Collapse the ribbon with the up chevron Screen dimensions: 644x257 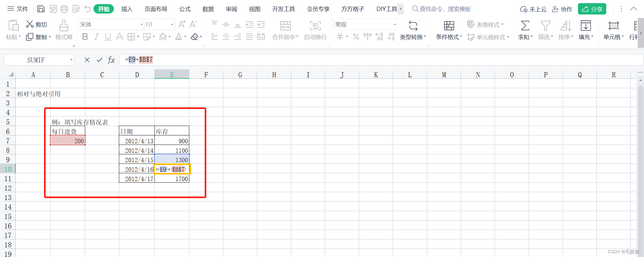coord(634,9)
